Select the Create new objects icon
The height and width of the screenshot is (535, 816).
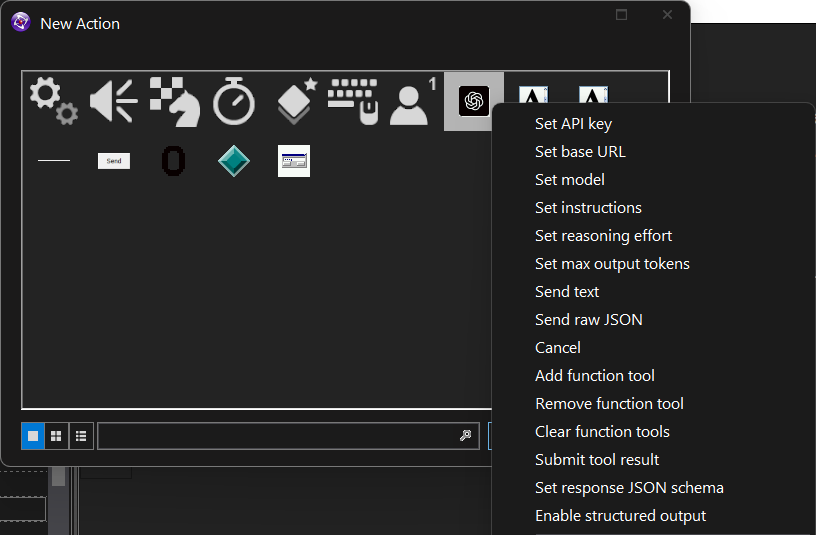click(x=295, y=101)
